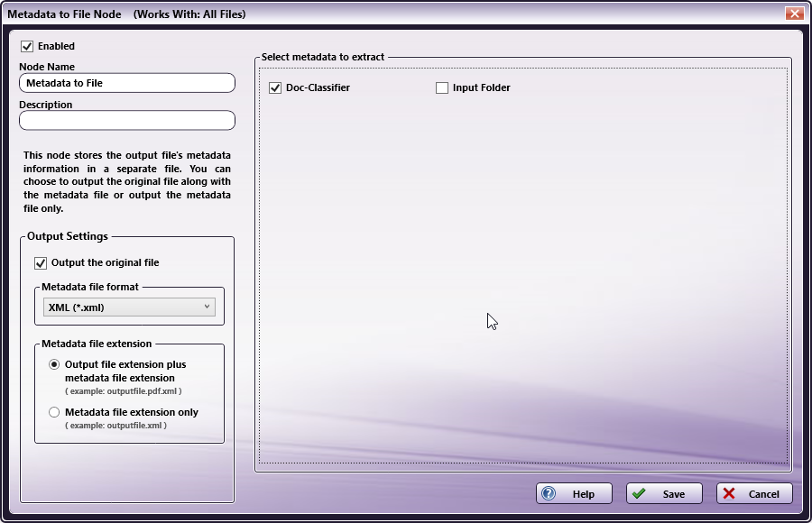Click the Help button
812x523 pixels.
[x=574, y=493]
